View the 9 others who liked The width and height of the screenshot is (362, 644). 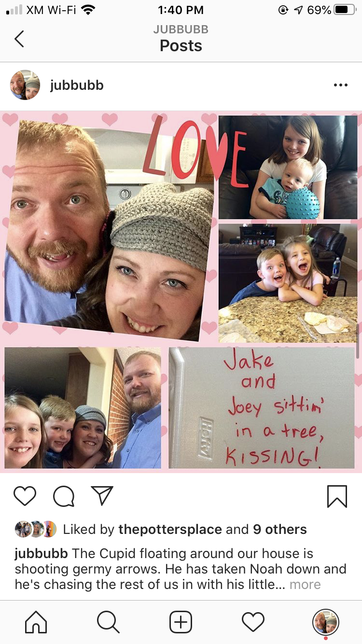point(280,530)
